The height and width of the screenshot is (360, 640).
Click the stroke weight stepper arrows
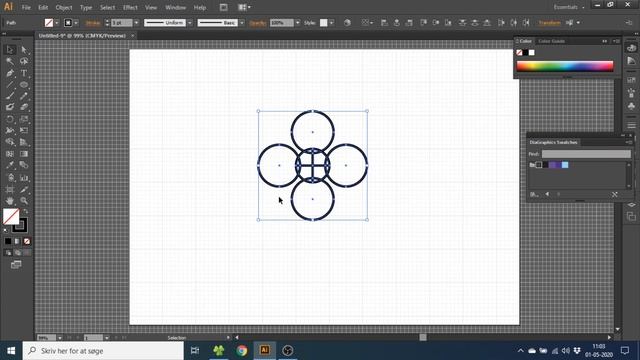107,23
